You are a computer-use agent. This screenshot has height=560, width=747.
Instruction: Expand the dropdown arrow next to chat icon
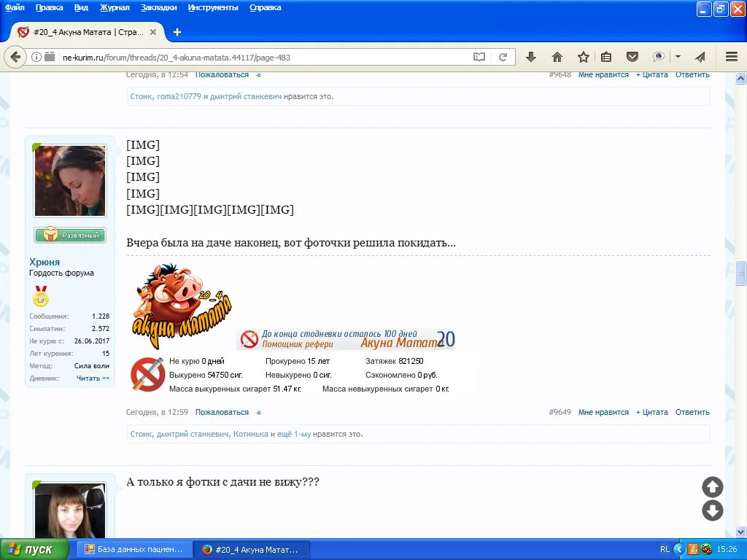pyautogui.click(x=678, y=57)
